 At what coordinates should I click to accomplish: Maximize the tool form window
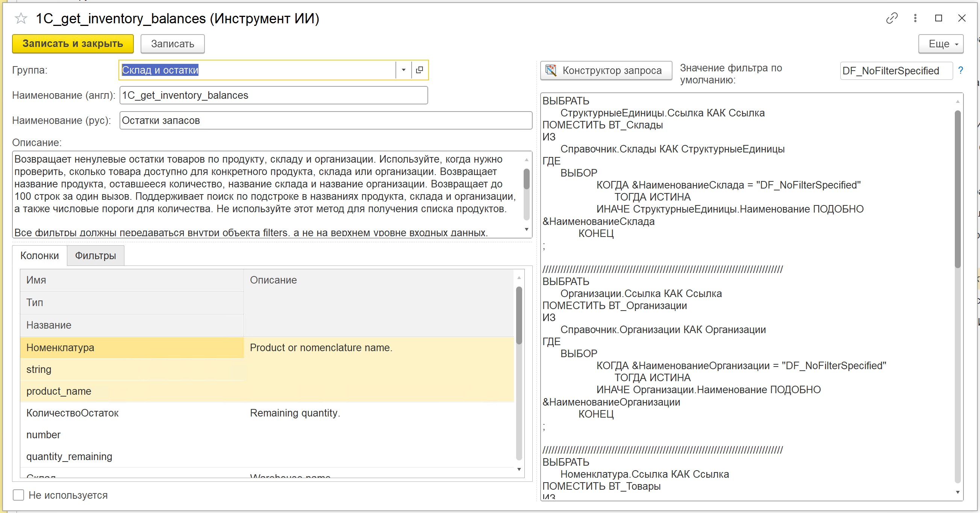pyautogui.click(x=939, y=18)
